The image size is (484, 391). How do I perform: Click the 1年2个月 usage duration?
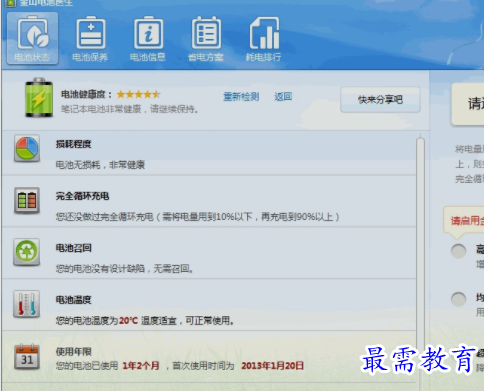pos(141,366)
